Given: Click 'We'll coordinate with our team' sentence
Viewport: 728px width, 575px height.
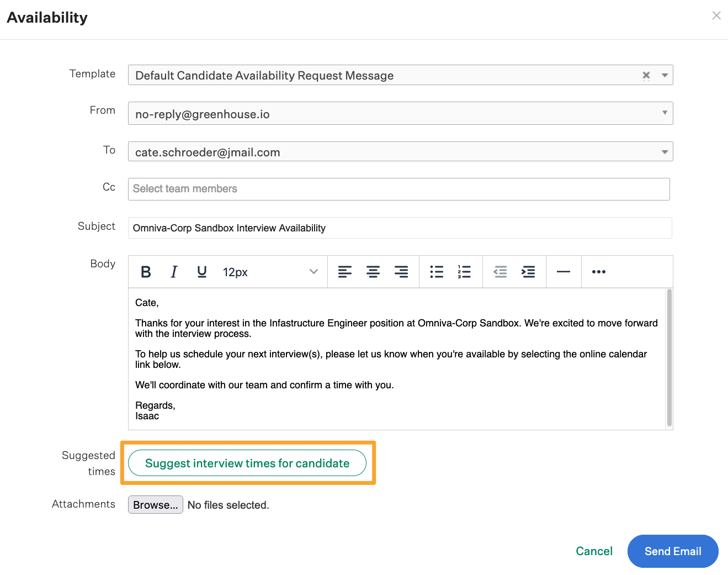Looking at the screenshot, I should (x=264, y=385).
